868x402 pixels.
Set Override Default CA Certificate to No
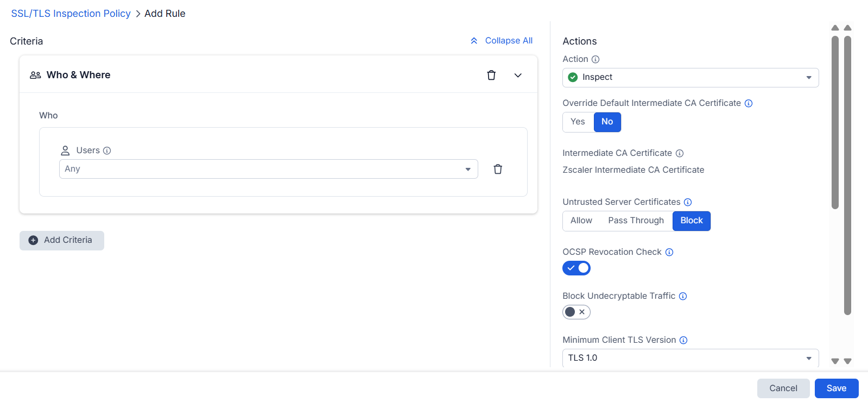point(607,122)
